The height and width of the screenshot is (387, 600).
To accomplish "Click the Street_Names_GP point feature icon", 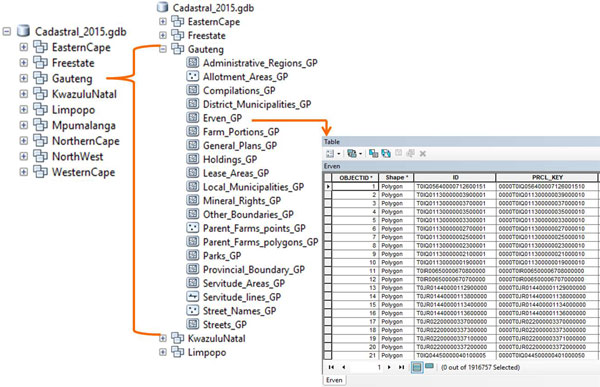I will click(x=192, y=310).
